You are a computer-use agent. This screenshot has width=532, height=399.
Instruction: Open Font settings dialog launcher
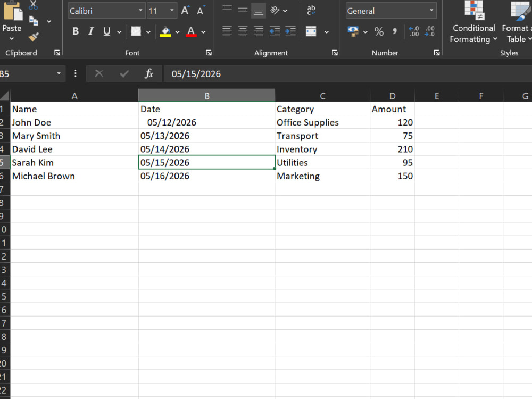point(209,53)
